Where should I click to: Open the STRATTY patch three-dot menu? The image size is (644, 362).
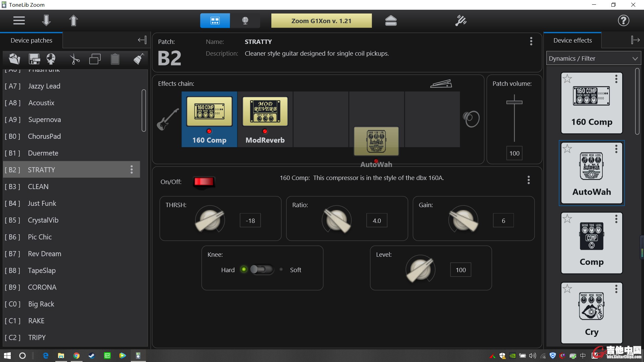point(131,170)
